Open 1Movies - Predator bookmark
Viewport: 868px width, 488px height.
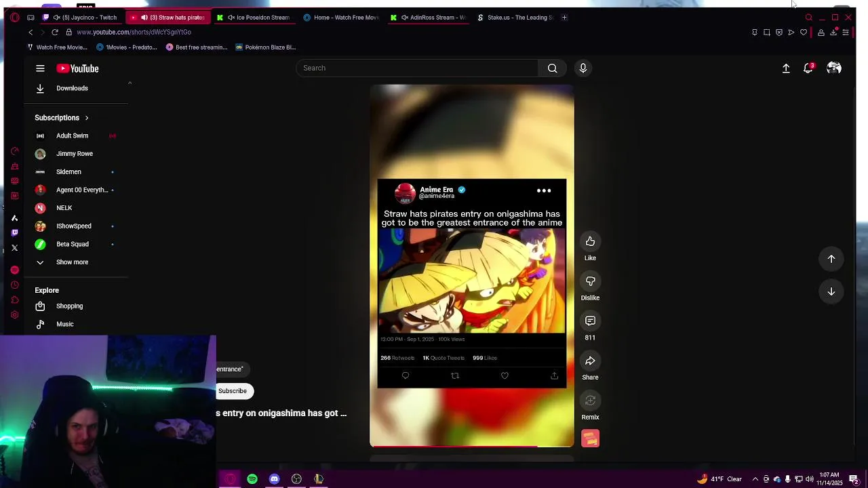[127, 47]
